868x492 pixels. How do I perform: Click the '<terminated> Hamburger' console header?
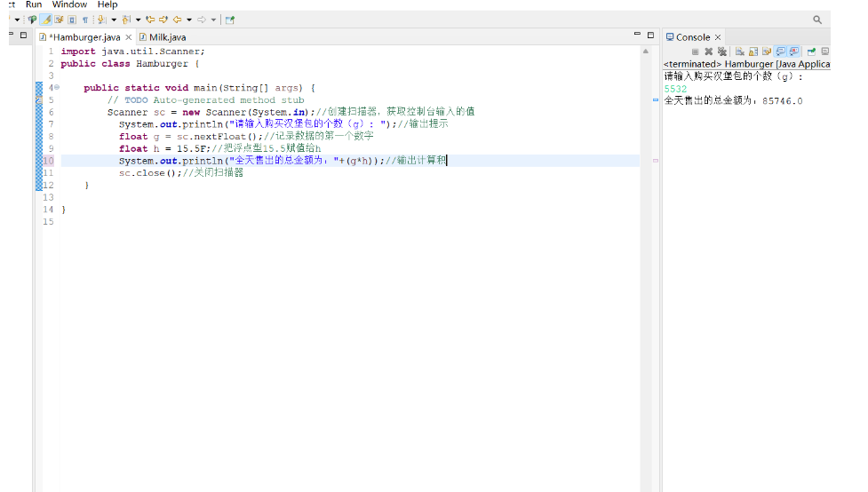pos(747,64)
